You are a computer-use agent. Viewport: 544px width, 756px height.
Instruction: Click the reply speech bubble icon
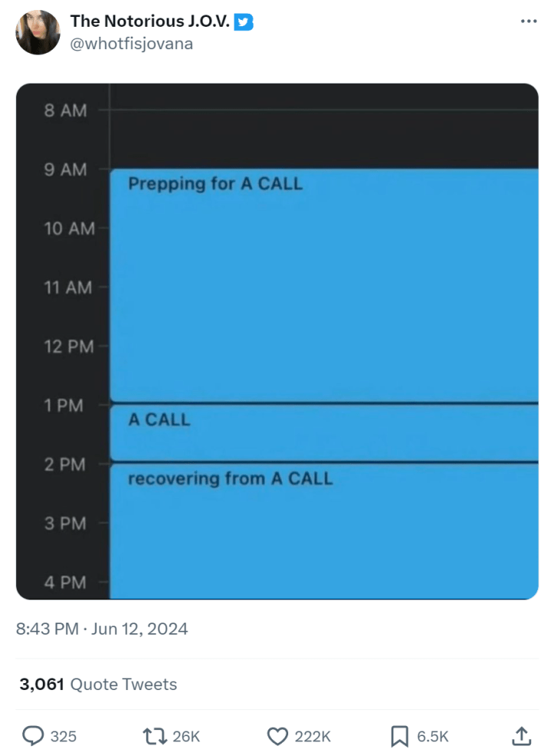click(31, 736)
